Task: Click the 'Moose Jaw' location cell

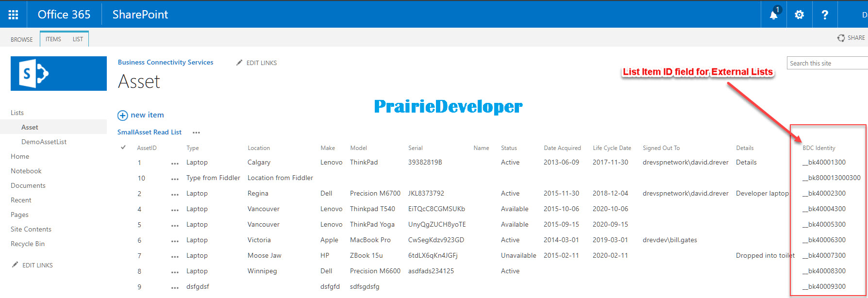Action: pos(265,255)
